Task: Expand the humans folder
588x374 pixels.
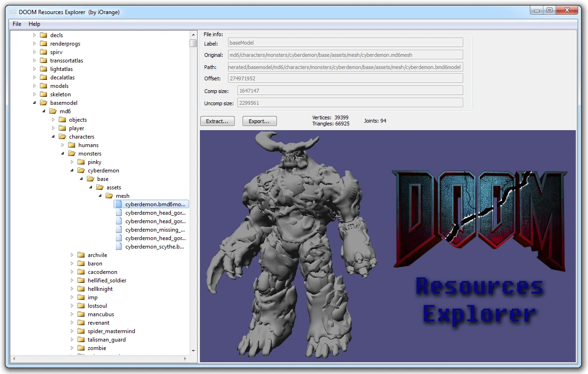Action: pos(62,145)
